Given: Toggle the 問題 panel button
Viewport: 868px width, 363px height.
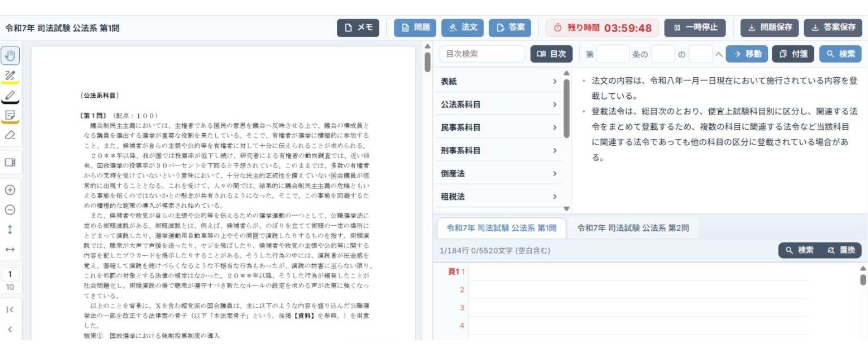Looking at the screenshot, I should (x=415, y=28).
